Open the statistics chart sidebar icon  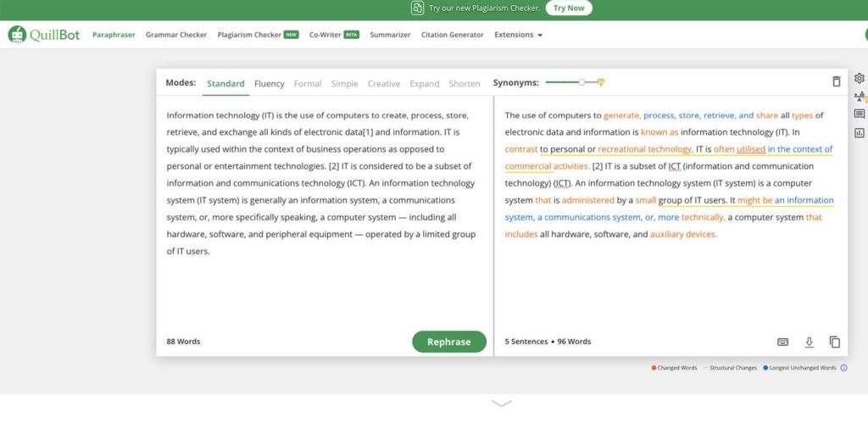860,133
